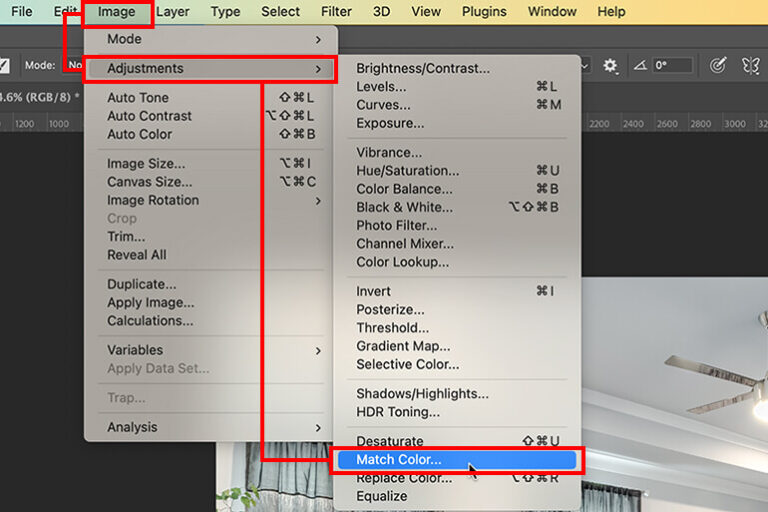
Task: Expand the Mode submenu
Action: 211,39
